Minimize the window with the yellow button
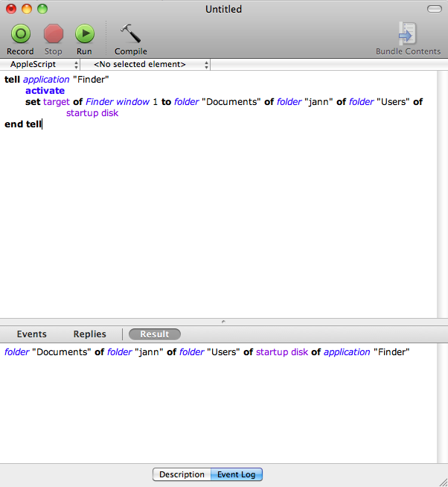The width and height of the screenshot is (448, 487). click(26, 9)
